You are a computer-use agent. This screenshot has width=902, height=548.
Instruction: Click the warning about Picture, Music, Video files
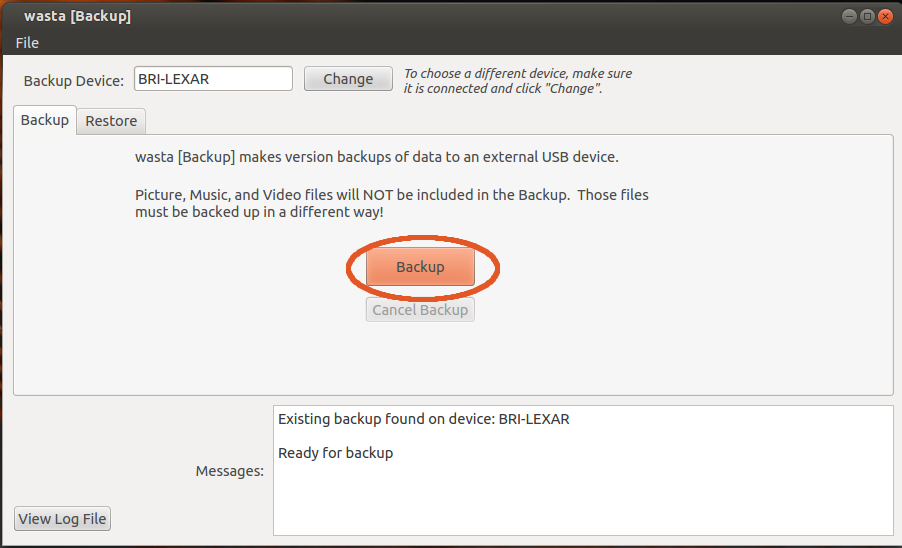pyautogui.click(x=391, y=203)
